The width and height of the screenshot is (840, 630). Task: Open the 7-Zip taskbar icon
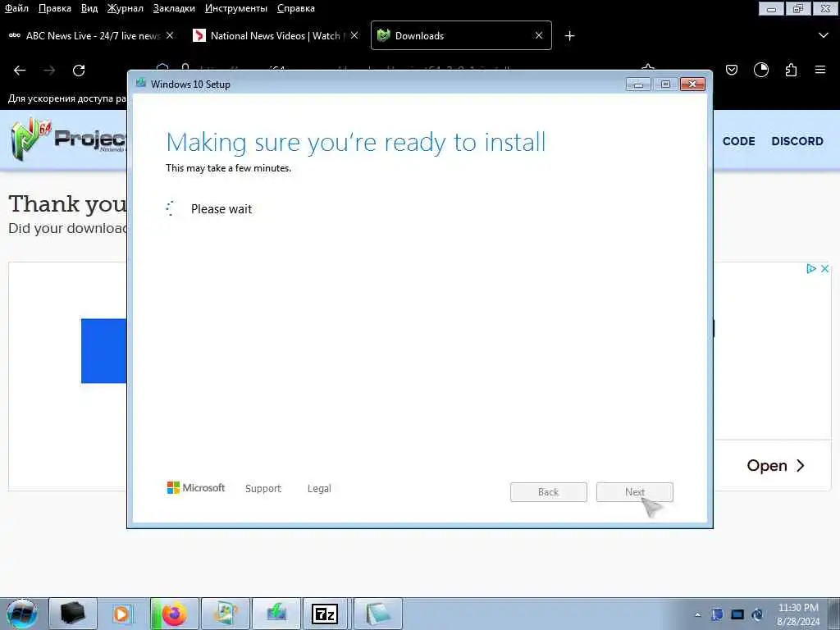pos(325,614)
